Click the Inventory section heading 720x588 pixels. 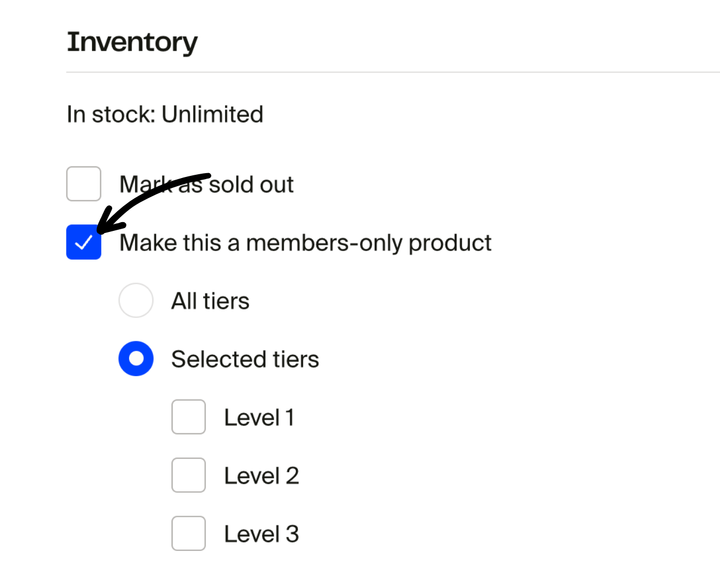[132, 42]
